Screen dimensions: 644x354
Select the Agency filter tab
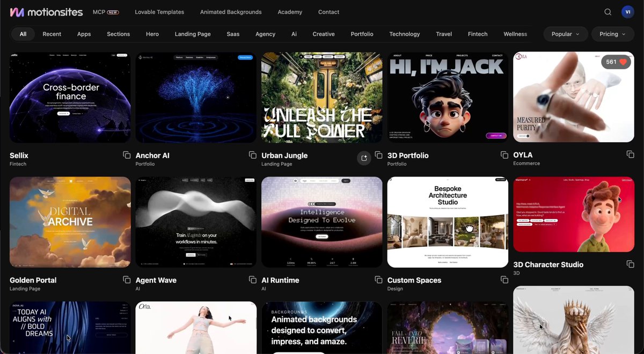(266, 34)
